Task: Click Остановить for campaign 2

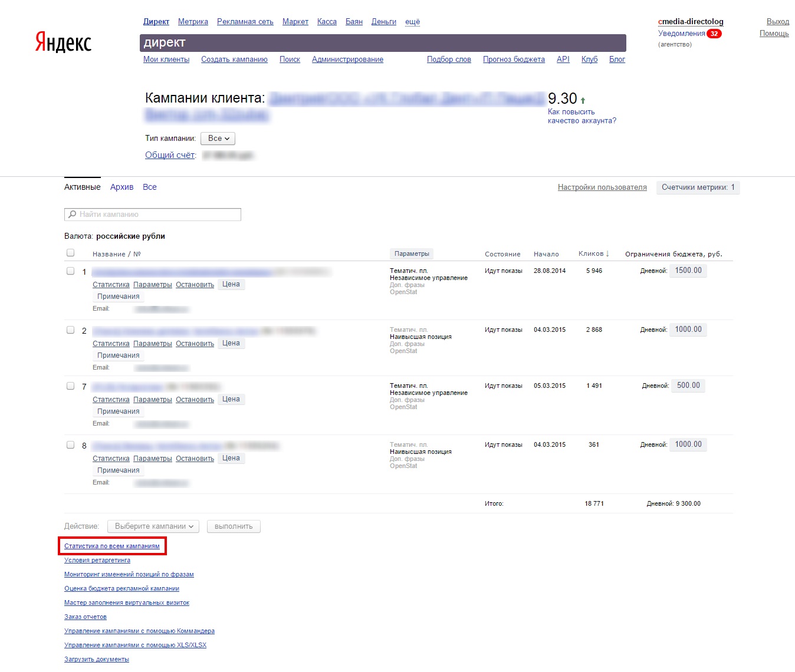Action: click(x=195, y=344)
